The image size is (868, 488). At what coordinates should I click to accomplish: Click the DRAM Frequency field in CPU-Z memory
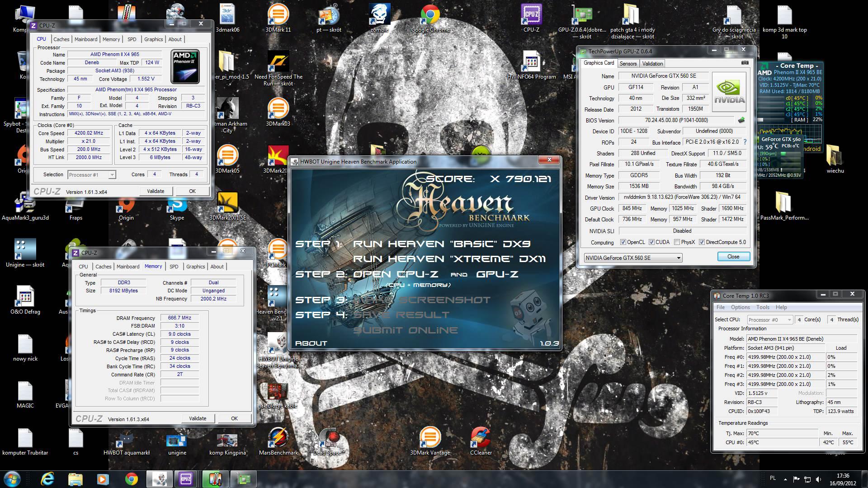click(x=179, y=318)
